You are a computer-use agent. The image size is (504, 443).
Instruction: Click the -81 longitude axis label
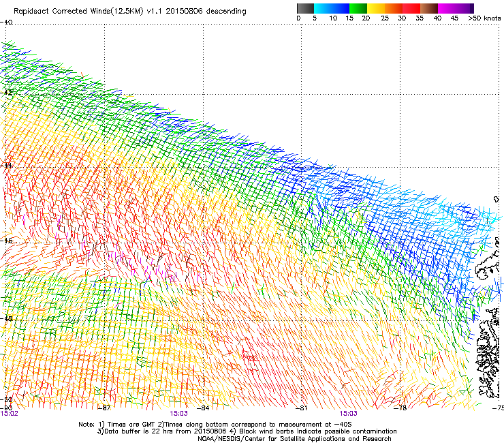coord(302,408)
